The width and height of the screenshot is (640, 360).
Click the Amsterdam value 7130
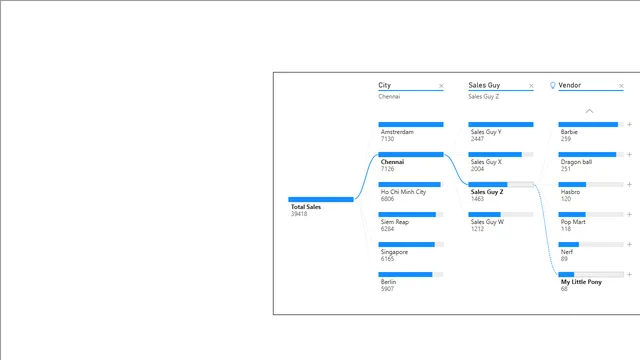pyautogui.click(x=387, y=139)
